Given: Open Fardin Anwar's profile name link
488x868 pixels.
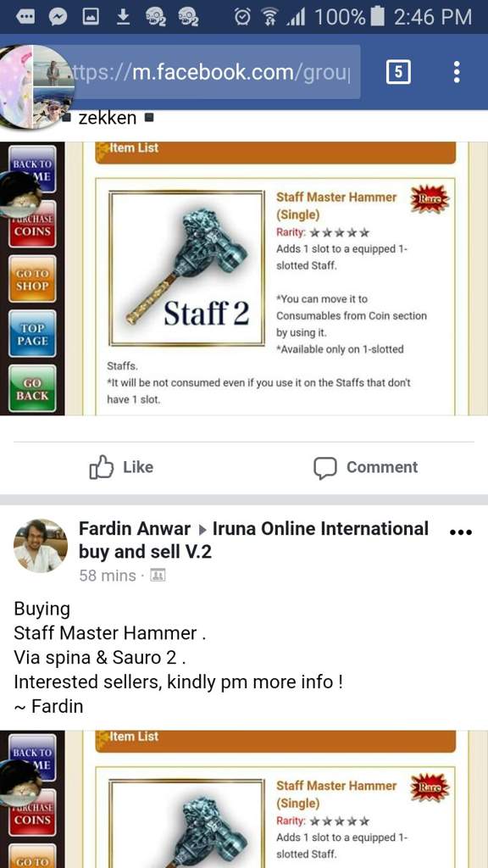Looking at the screenshot, I should coord(135,529).
